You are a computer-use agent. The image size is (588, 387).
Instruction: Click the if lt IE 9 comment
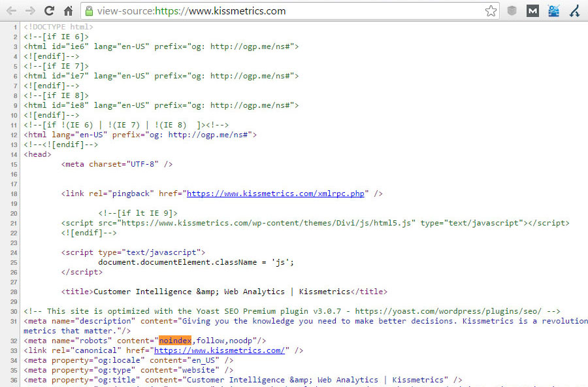[x=138, y=213]
